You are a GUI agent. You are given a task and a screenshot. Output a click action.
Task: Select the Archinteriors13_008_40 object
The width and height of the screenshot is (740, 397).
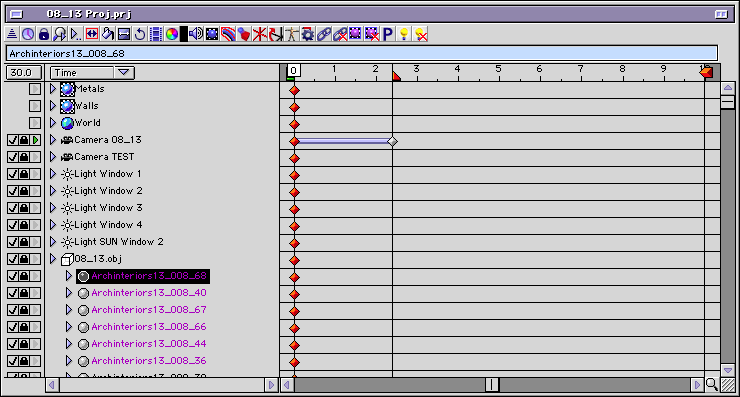point(149,293)
